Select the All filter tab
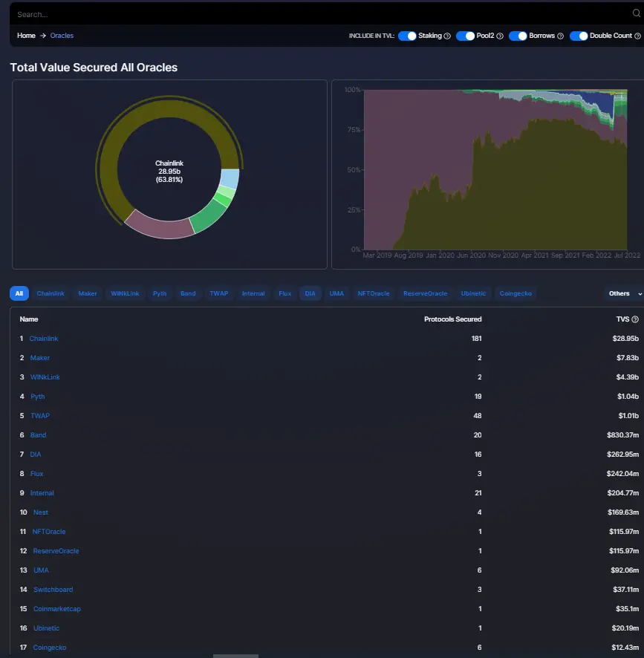644x658 pixels. point(19,293)
